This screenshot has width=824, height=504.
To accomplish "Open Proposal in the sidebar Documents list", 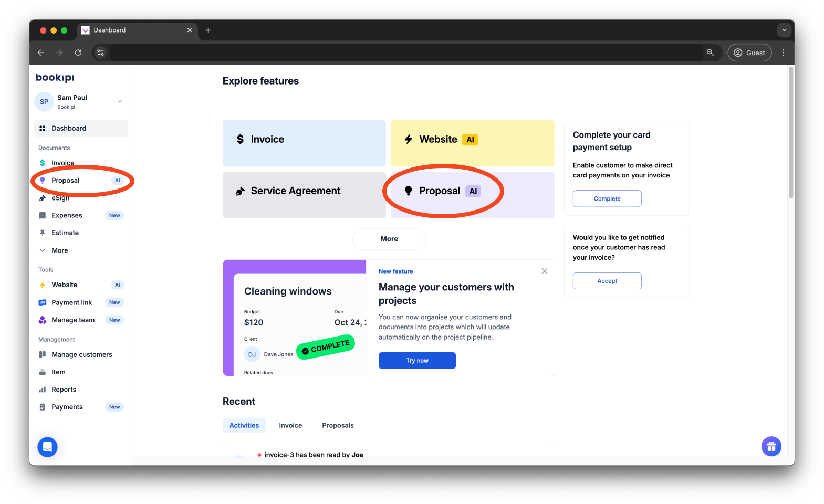I will (x=81, y=181).
